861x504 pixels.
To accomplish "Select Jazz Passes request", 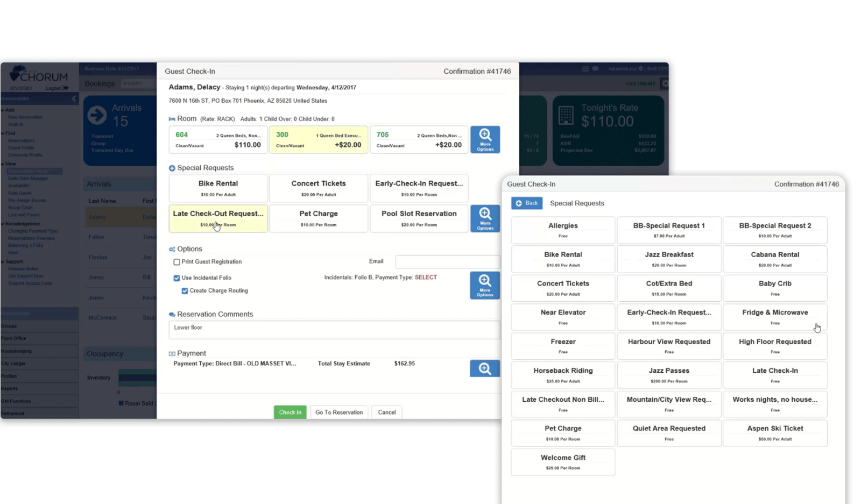I will point(669,375).
